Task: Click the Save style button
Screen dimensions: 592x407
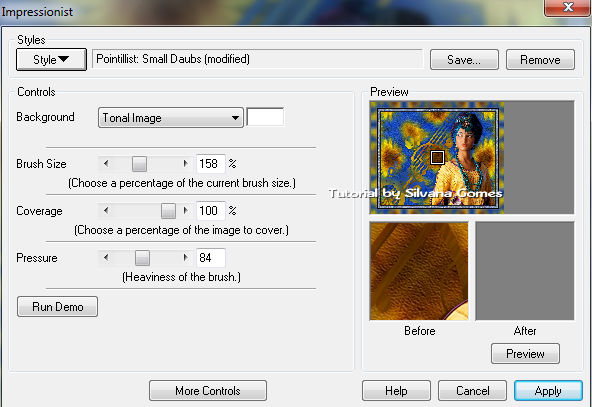Action: [x=464, y=60]
